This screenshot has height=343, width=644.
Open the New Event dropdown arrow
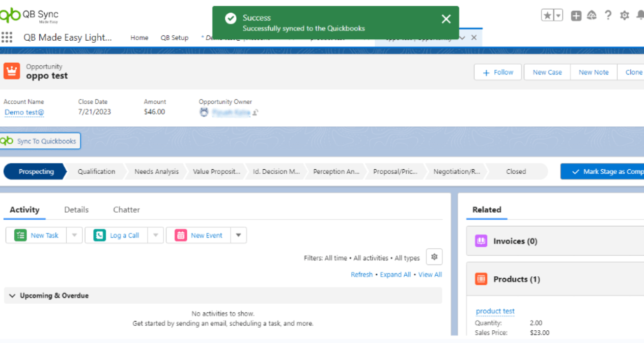point(239,235)
